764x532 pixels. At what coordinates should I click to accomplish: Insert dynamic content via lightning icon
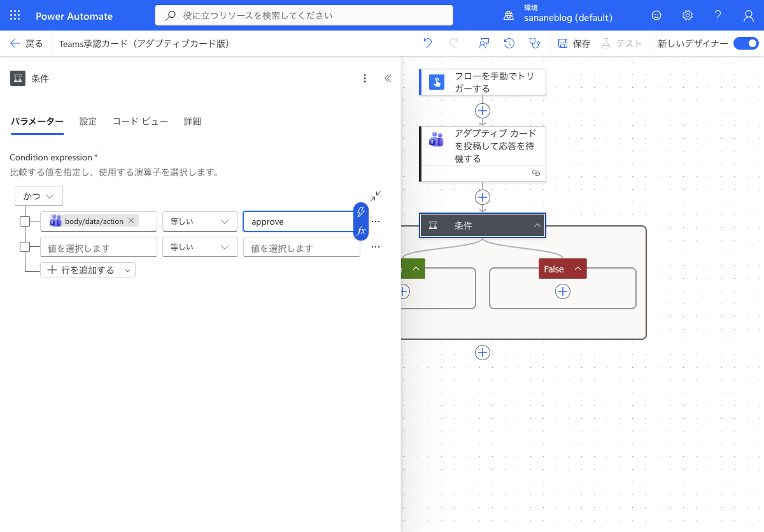(361, 212)
